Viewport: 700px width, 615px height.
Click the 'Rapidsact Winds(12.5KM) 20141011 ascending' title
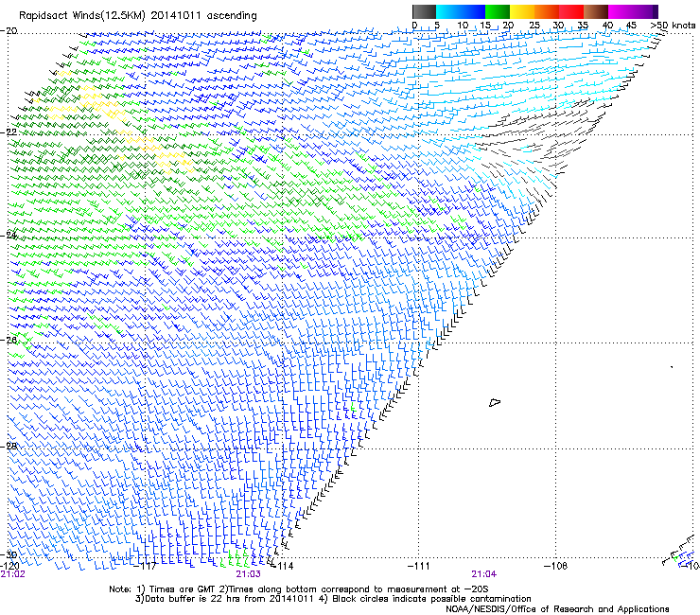pos(138,16)
